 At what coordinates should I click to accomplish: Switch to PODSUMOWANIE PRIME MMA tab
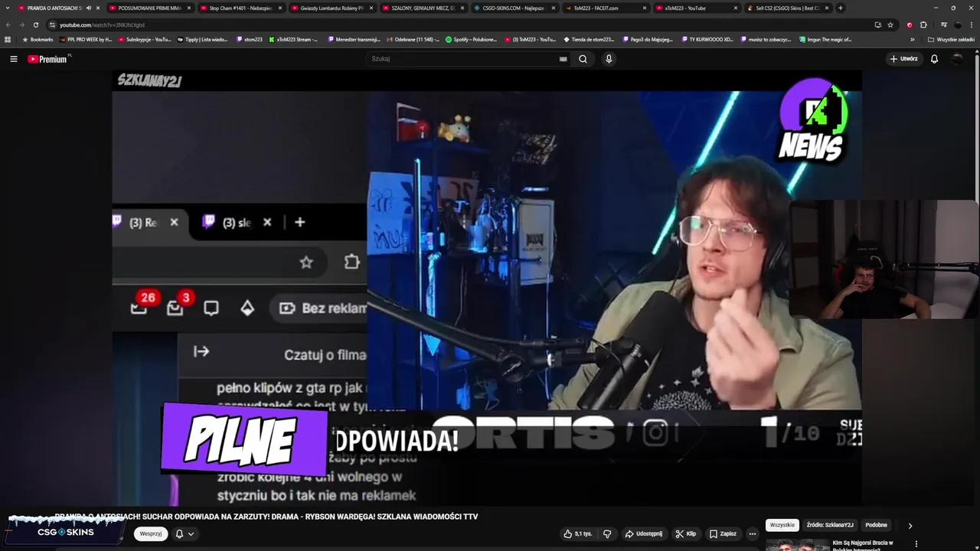[x=149, y=8]
